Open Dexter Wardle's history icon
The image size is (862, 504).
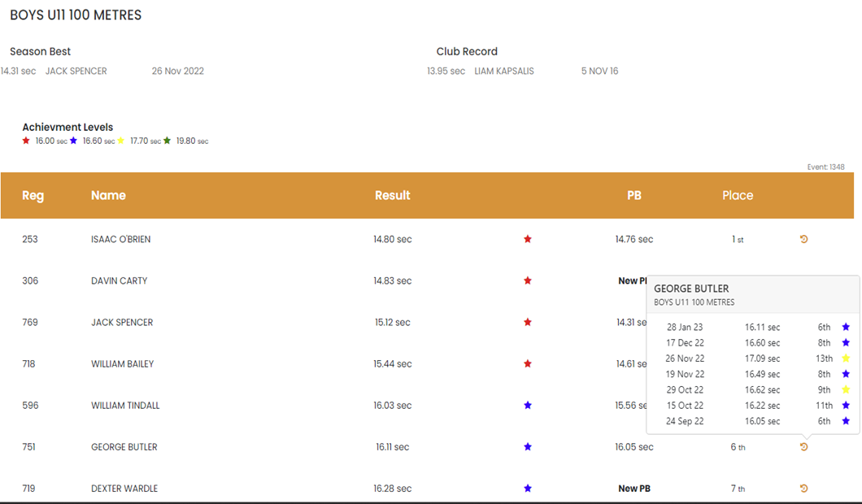(x=803, y=489)
